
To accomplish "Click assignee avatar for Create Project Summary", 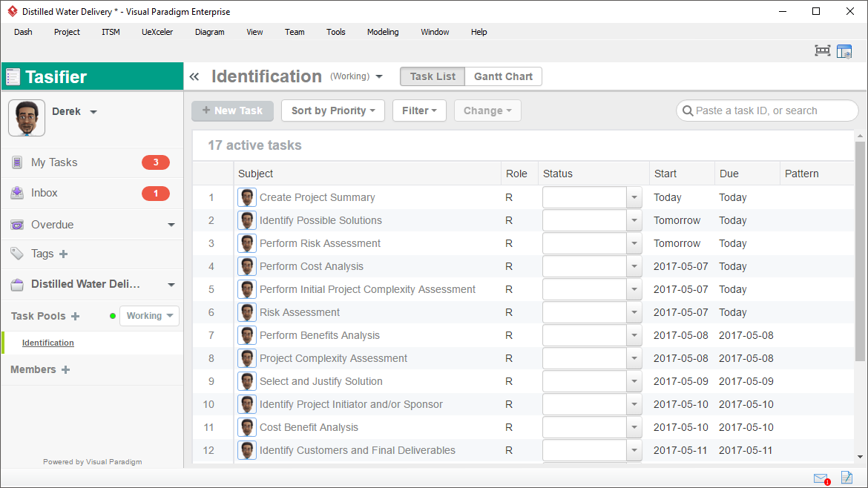I will tap(247, 197).
